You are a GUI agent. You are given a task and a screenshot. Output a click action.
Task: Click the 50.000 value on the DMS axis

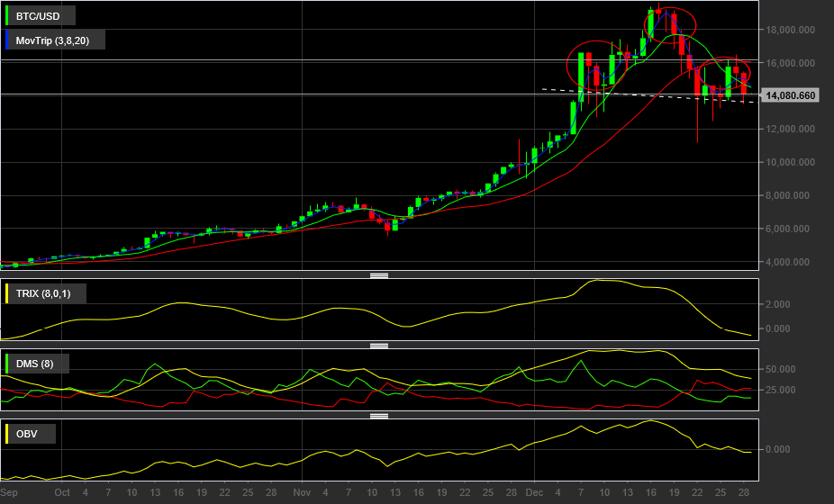(780, 369)
